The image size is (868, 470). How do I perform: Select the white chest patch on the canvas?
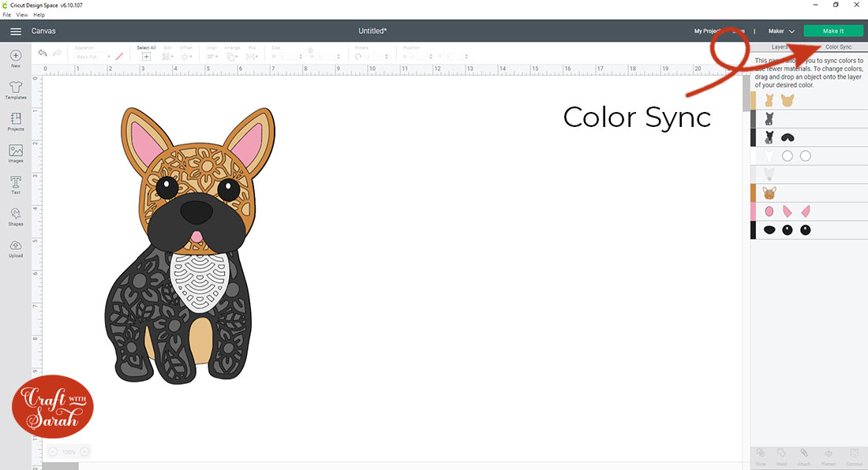tap(200, 282)
